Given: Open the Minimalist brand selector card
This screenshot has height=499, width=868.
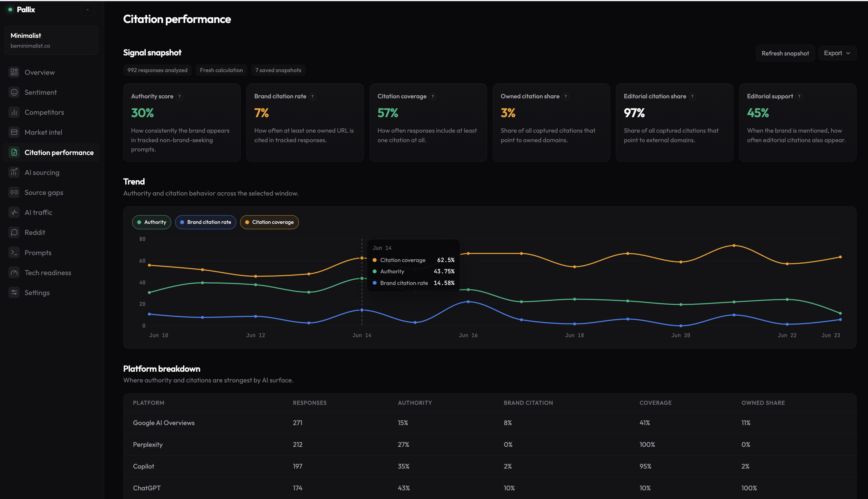Looking at the screenshot, I should (x=51, y=40).
